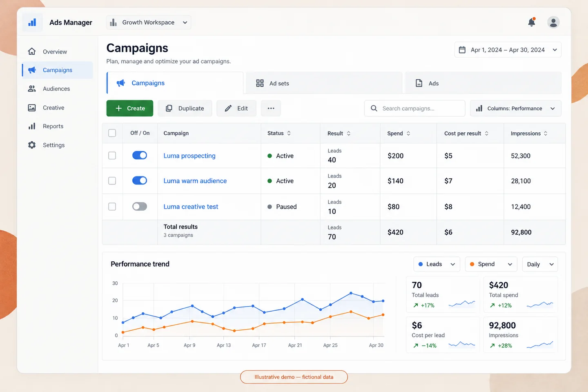588x392 pixels.
Task: Sort by Status column arrows
Action: click(x=289, y=133)
